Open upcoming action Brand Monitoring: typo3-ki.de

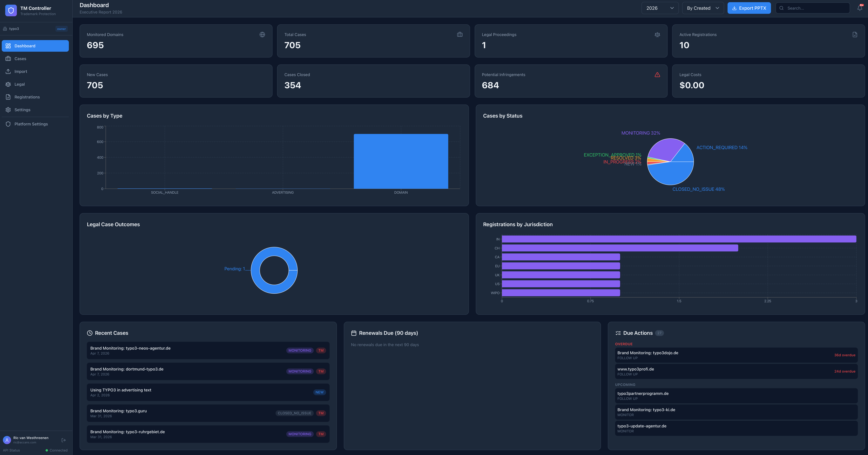pos(736,412)
